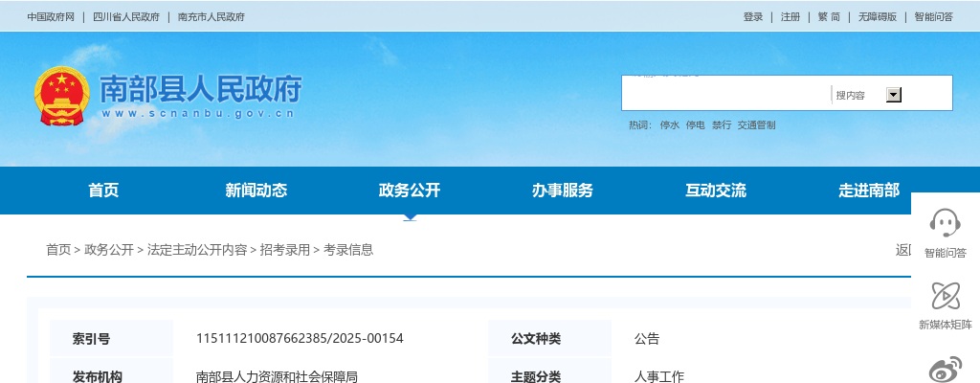Click 交通管制 hot search keyword
The width and height of the screenshot is (980, 383).
point(756,125)
